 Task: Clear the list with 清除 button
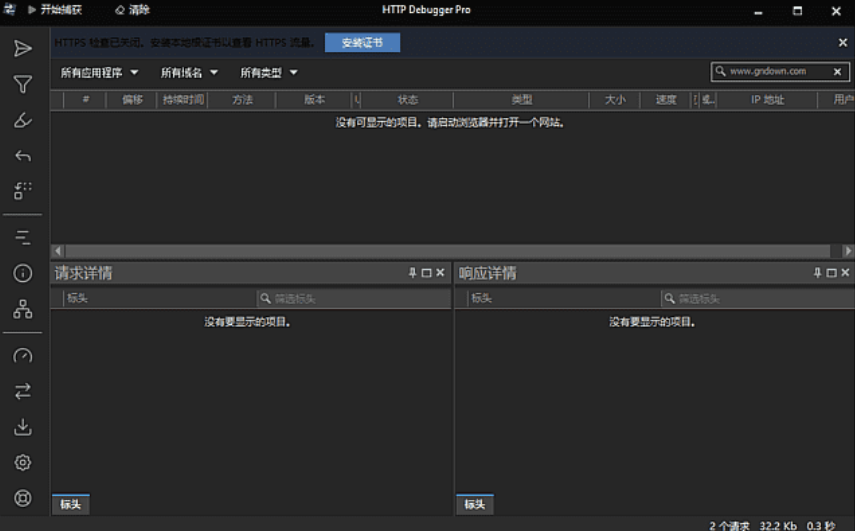point(132,10)
